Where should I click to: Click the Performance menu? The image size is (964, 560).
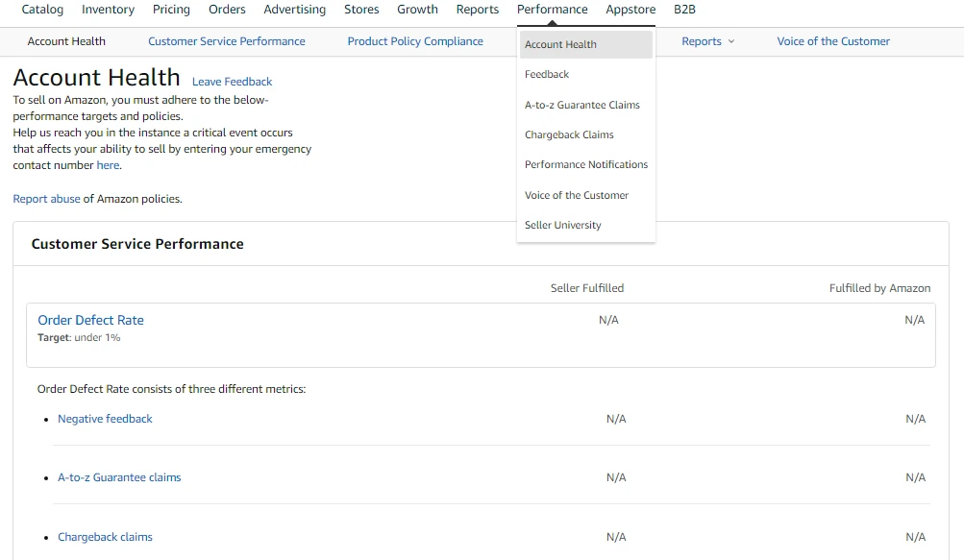pos(552,10)
